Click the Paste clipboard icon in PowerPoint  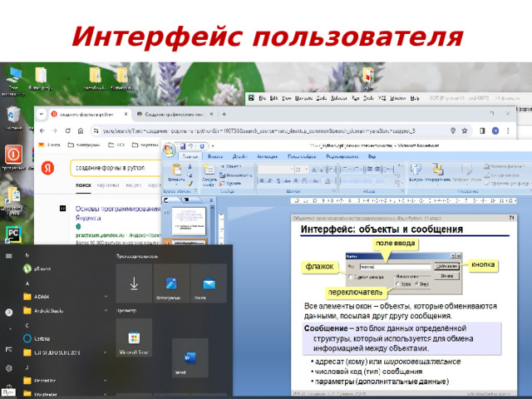click(176, 170)
